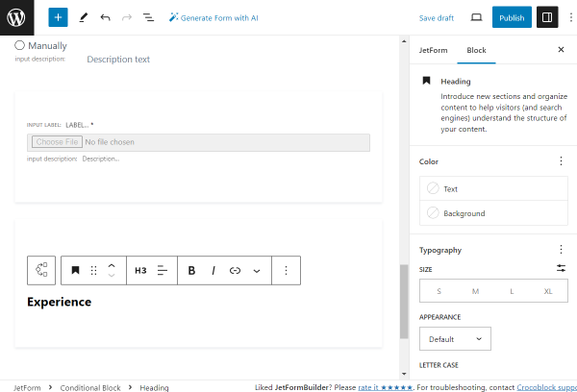The height and width of the screenshot is (392, 577).
Task: Pick the Text color swatch
Action: click(433, 188)
